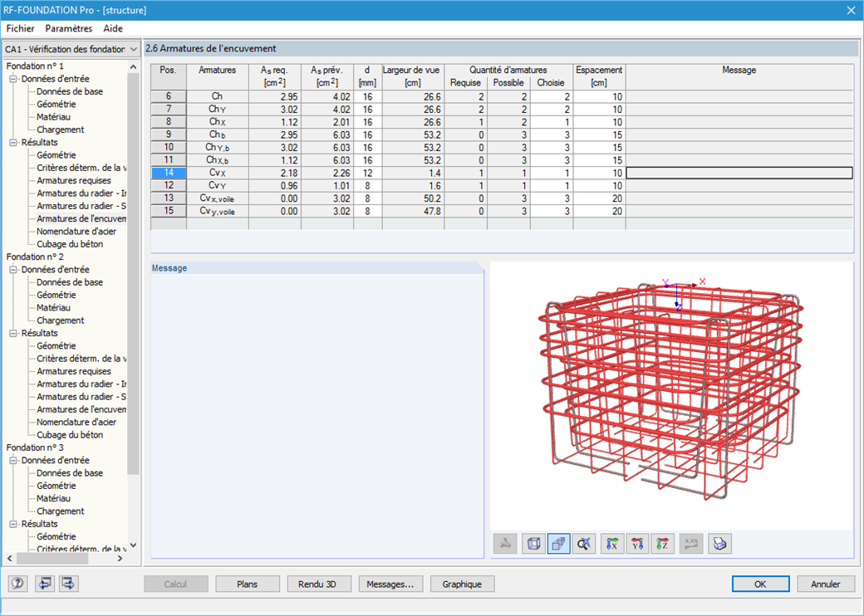Screen dimensions: 864x616
Task: Click the Plans button
Action: click(248, 584)
